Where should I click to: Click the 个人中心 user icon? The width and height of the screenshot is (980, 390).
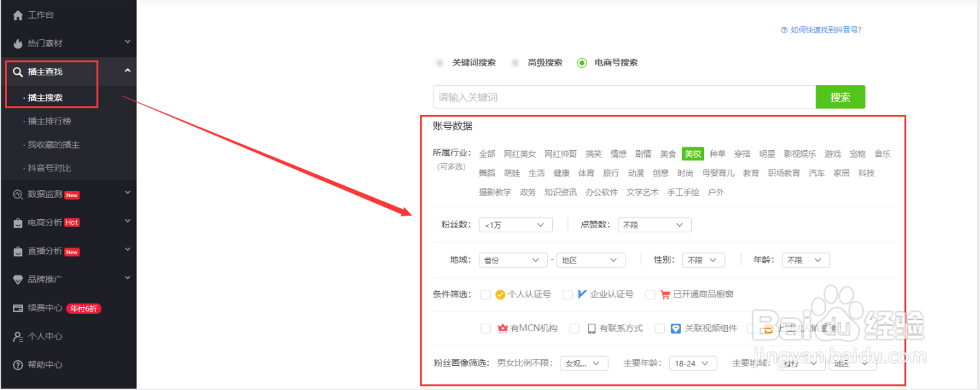point(18,336)
